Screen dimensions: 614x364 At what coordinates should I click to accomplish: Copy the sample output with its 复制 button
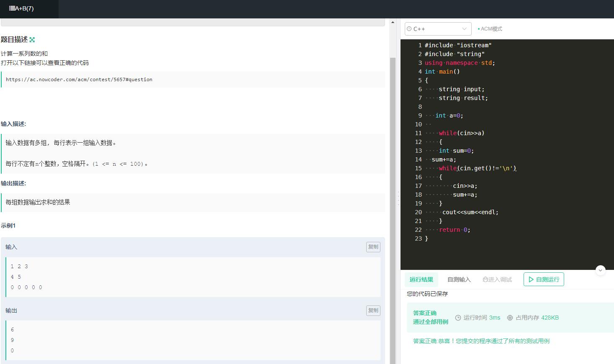click(x=373, y=310)
